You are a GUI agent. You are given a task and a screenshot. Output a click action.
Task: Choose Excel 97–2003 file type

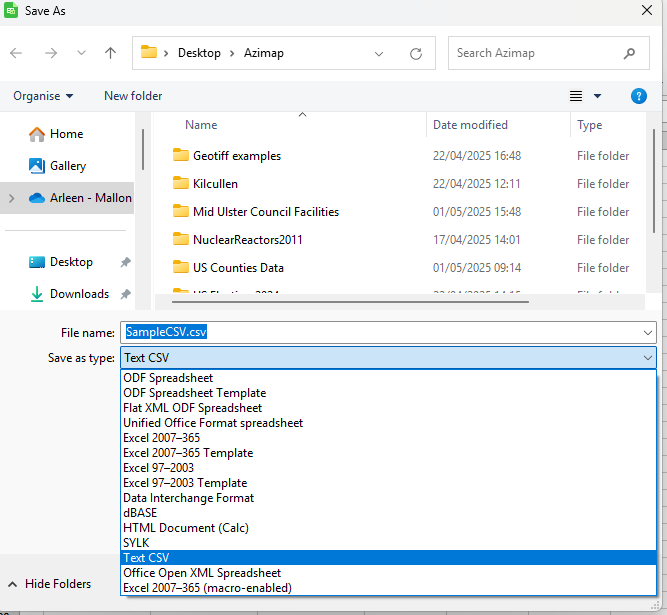coord(388,468)
